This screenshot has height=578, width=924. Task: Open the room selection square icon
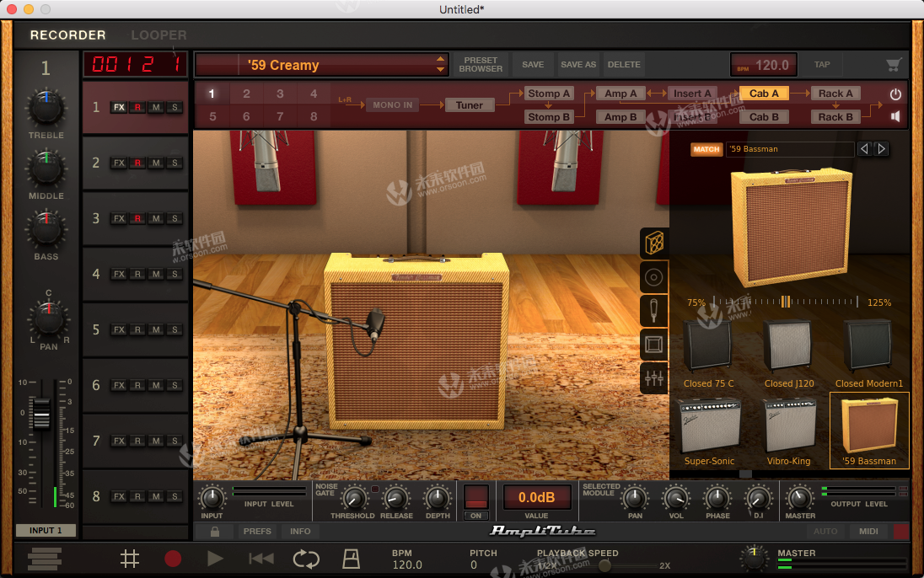click(654, 344)
